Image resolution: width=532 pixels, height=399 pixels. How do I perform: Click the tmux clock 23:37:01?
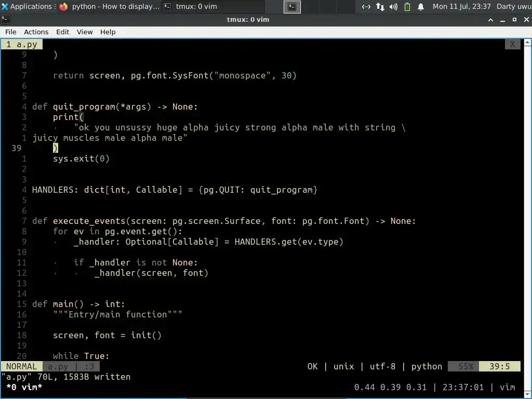coord(463,387)
